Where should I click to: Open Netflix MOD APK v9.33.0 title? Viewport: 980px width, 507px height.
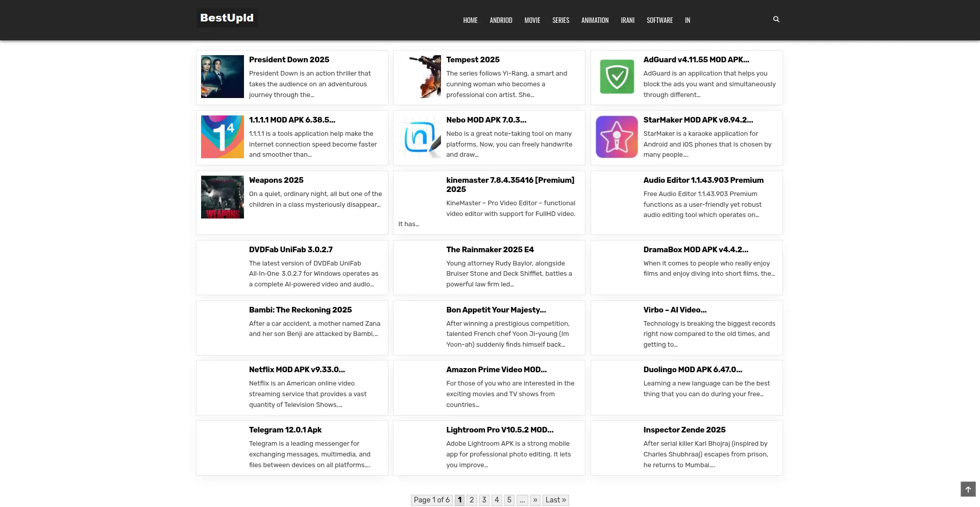pyautogui.click(x=297, y=370)
